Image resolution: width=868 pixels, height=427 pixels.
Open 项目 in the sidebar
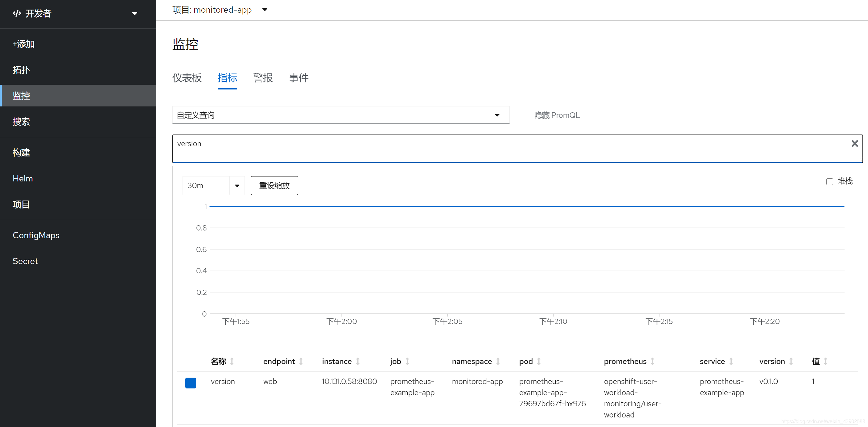(x=78, y=204)
